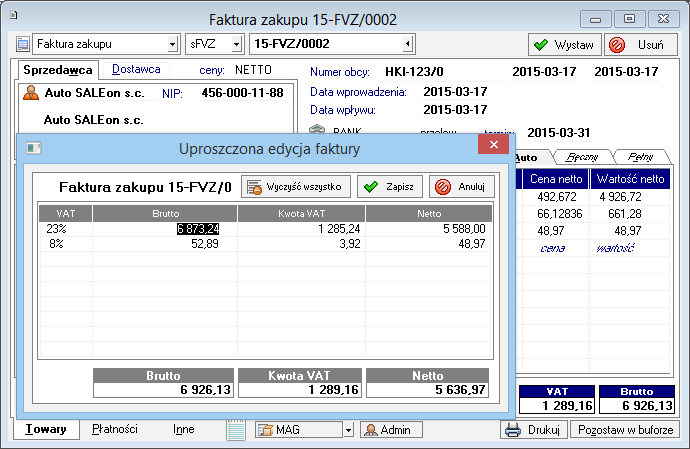
Task: Click the dialog Brutto total 6 926,13
Action: 164,390
